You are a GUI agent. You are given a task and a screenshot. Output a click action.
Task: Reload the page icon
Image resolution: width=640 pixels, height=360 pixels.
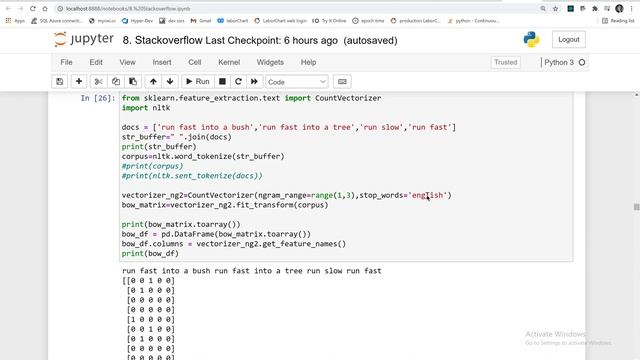click(33, 9)
